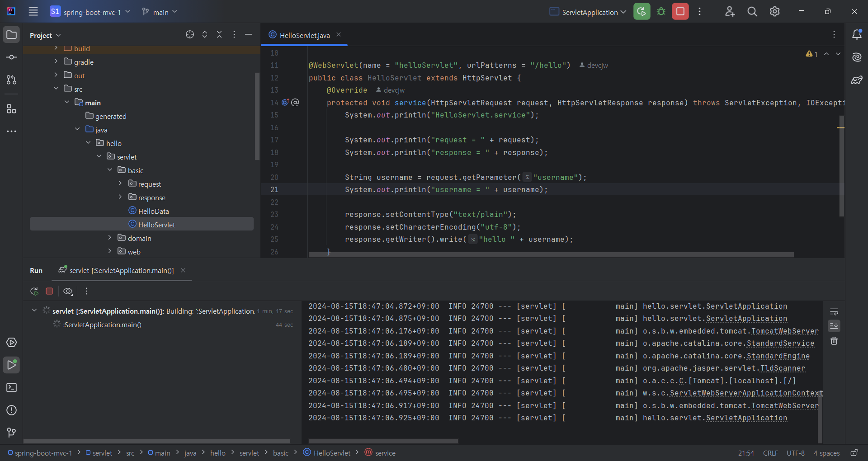The height and width of the screenshot is (461, 868).
Task: Expand the domain package
Action: pos(110,238)
